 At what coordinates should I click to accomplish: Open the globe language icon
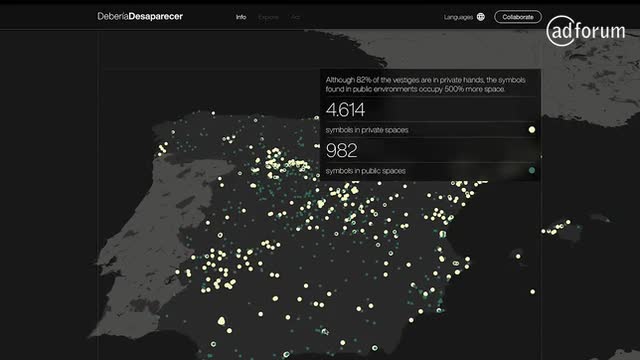[481, 17]
